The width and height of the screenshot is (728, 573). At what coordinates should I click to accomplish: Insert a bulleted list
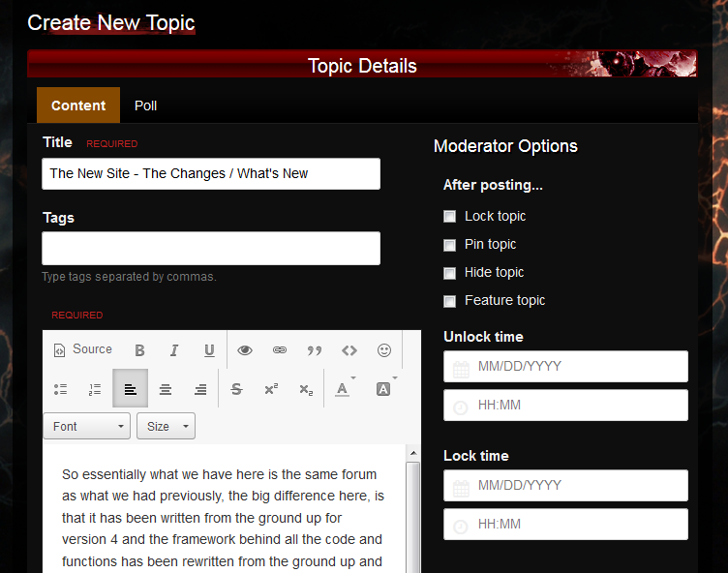60,389
